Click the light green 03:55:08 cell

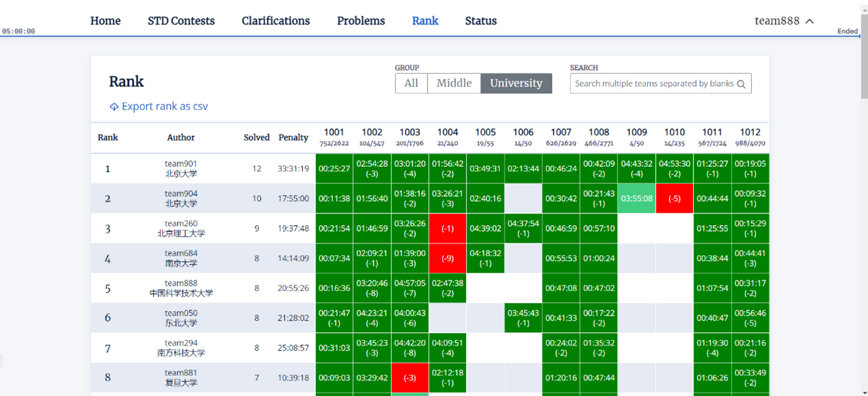[636, 198]
